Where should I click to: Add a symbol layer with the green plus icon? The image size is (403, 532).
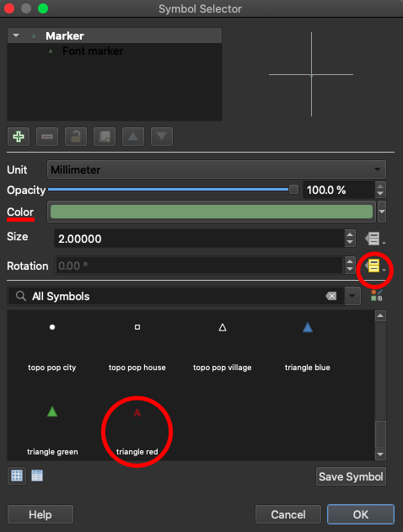point(19,137)
